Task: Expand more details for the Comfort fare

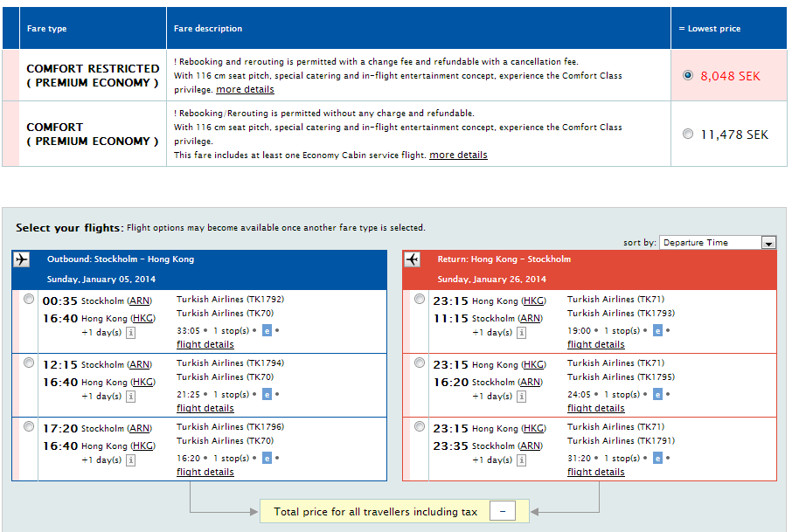Action: tap(458, 155)
